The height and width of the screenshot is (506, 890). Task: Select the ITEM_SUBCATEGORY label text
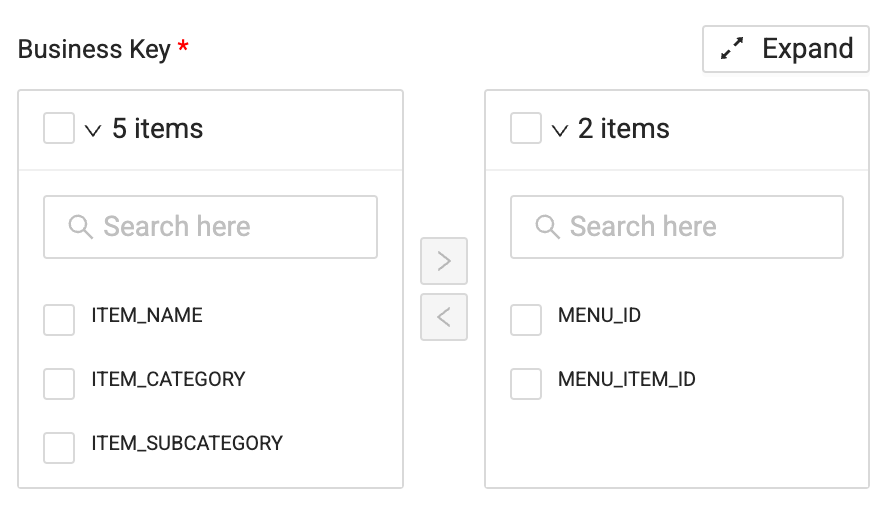(x=187, y=443)
